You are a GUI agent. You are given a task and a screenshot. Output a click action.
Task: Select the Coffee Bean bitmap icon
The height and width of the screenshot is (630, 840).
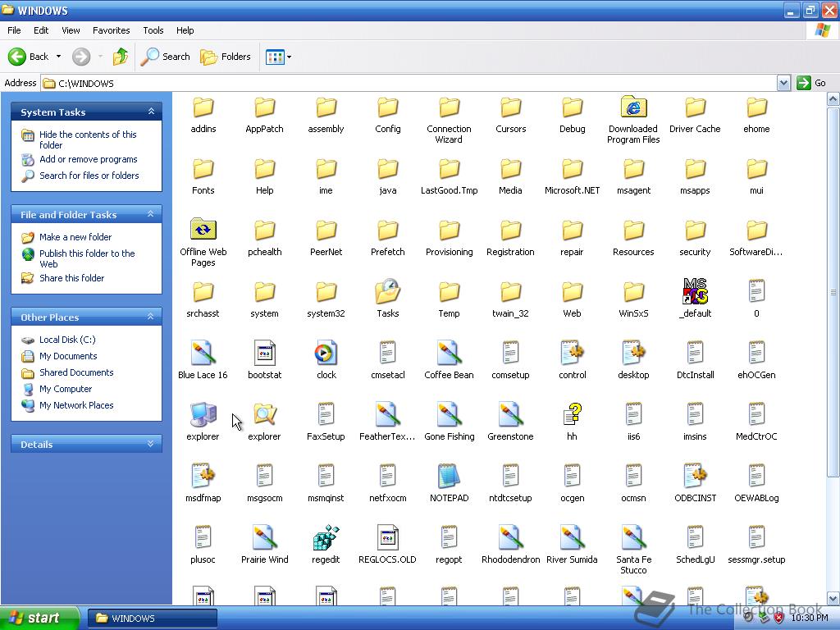coord(449,353)
